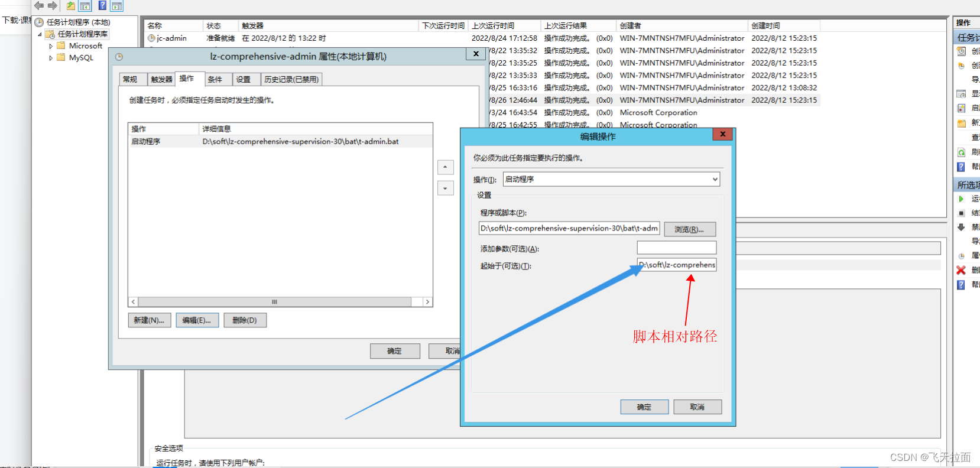Click the new folder icon in the Actions pane
Screen dimensions: 980x468
click(961, 123)
